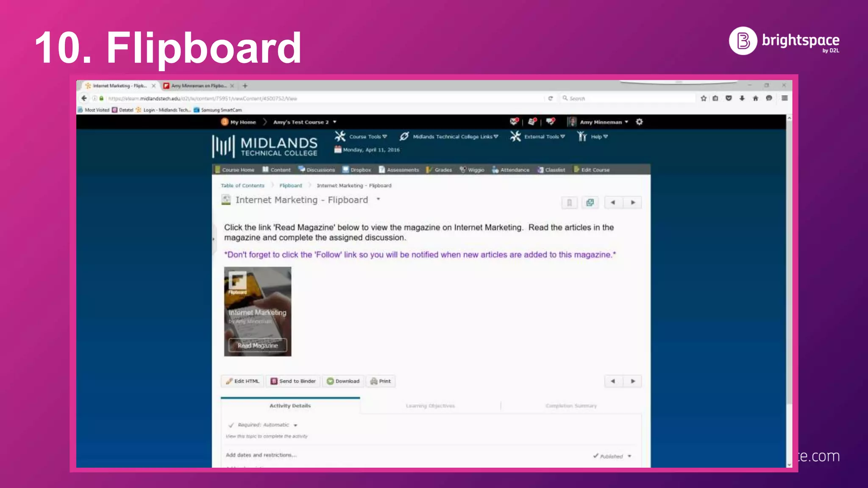Click the Edit HTML button
Viewport: 868px width, 488px height.
242,381
